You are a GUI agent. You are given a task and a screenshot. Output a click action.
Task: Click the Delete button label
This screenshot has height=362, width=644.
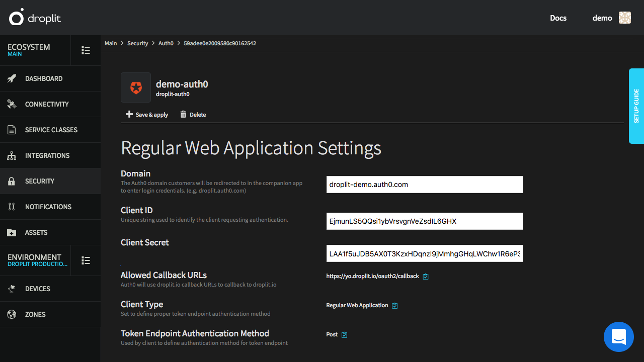[x=198, y=115]
